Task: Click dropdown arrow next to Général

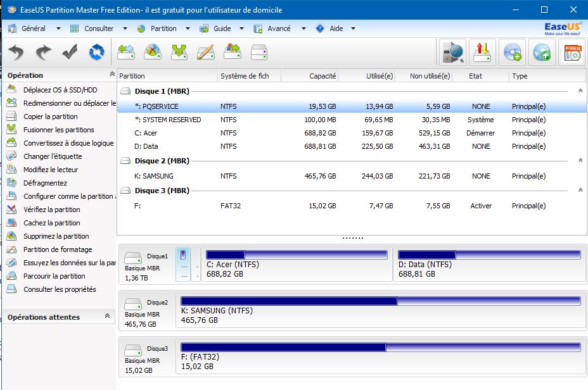Action: click(x=58, y=28)
